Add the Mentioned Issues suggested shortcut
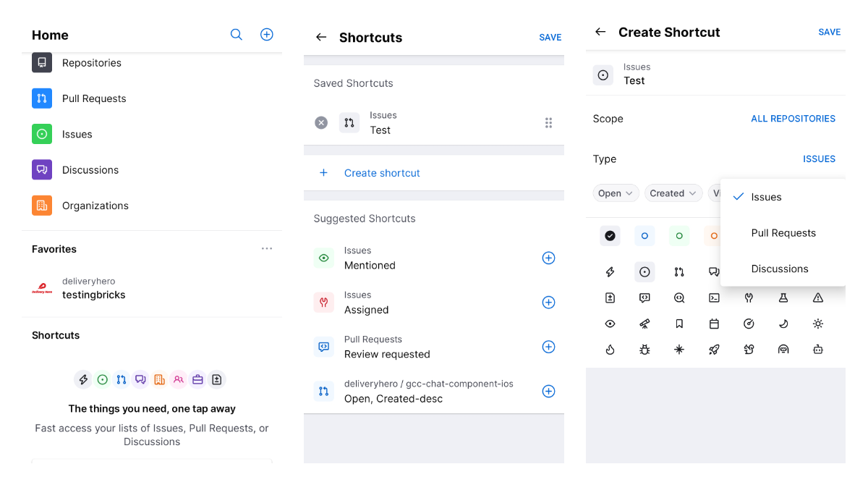 [548, 258]
